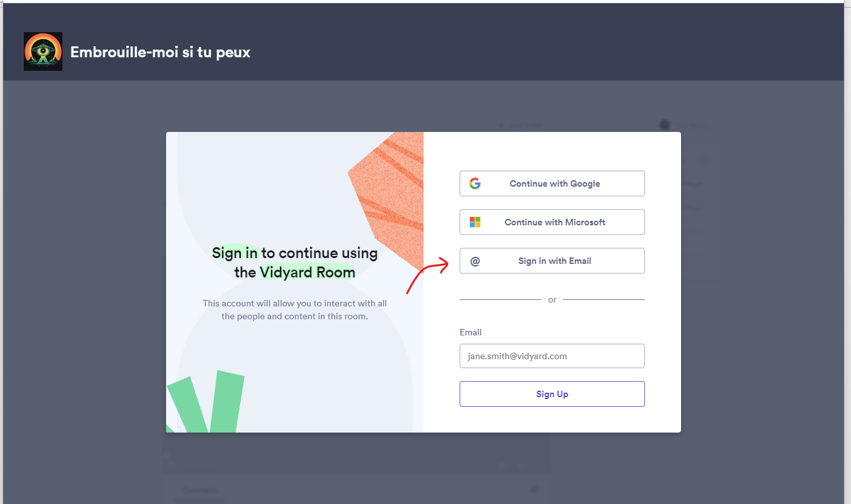Click the @ symbol icon

[475, 261]
